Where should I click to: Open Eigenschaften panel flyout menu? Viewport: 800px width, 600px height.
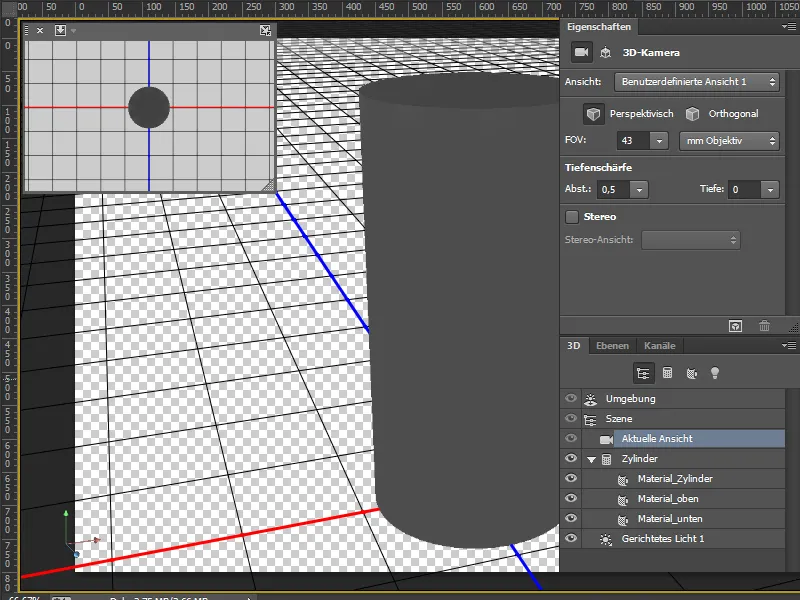[789, 27]
